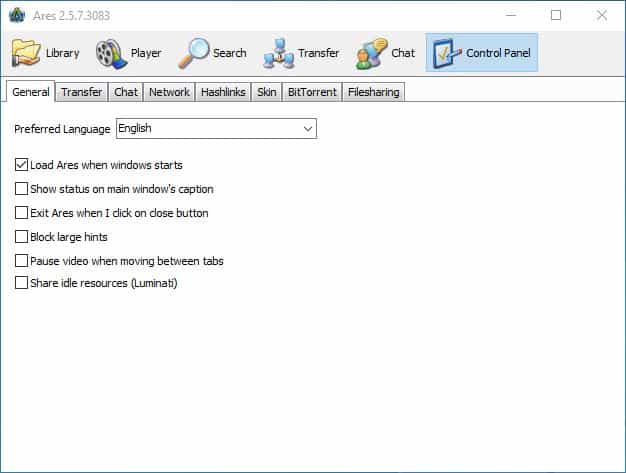Screen dimensions: 626x473
Task: Open the Hashlinks tab
Action: 223,92
